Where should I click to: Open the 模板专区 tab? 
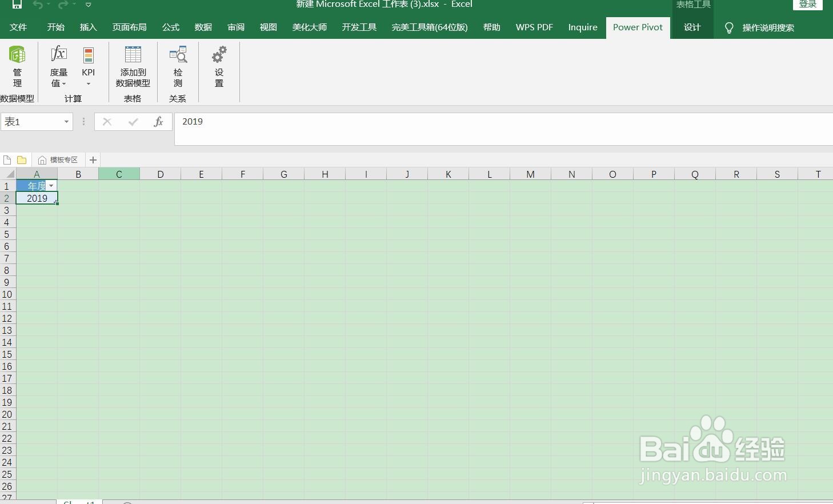click(58, 160)
